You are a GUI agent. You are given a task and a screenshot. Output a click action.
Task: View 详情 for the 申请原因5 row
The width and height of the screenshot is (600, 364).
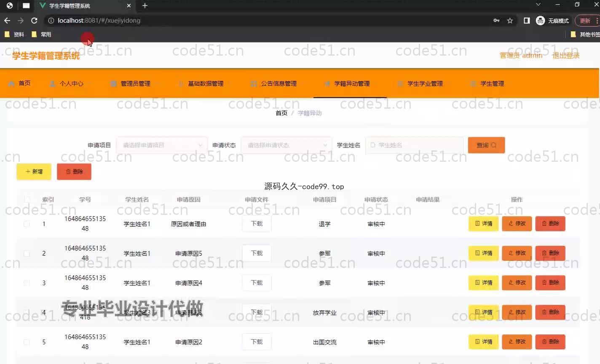[x=484, y=253]
